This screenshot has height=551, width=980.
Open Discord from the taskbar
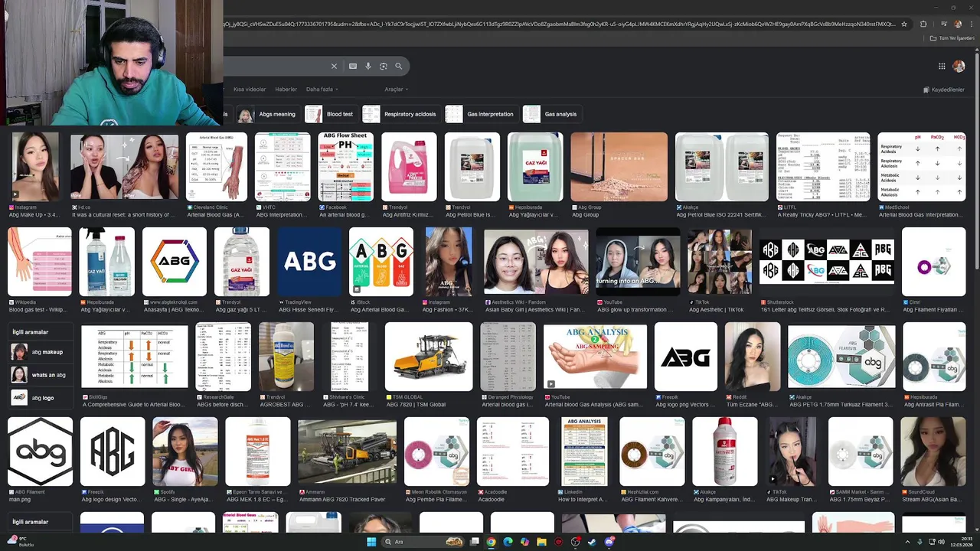click(x=609, y=542)
